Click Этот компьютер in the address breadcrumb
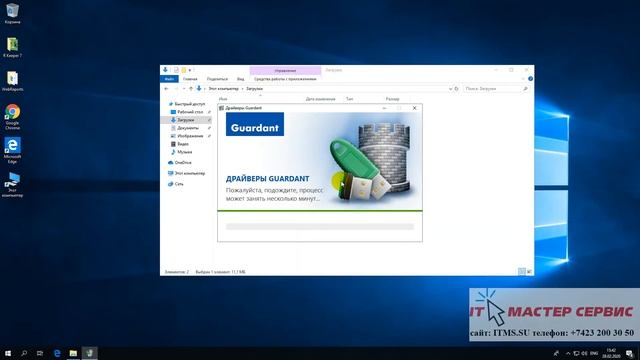Viewport: 640px width, 360px height. [x=223, y=89]
